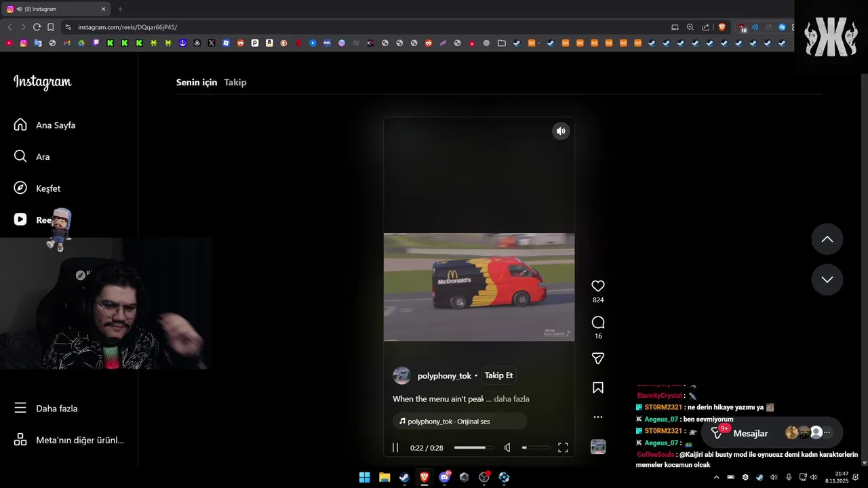Open the reel three-dot options menu
868x488 pixels.
[598, 417]
